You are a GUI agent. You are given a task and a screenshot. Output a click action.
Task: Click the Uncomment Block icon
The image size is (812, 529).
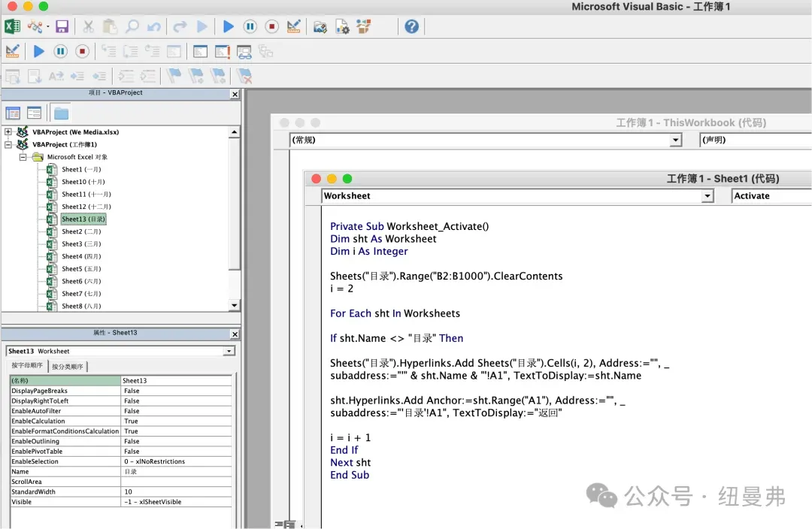point(147,76)
